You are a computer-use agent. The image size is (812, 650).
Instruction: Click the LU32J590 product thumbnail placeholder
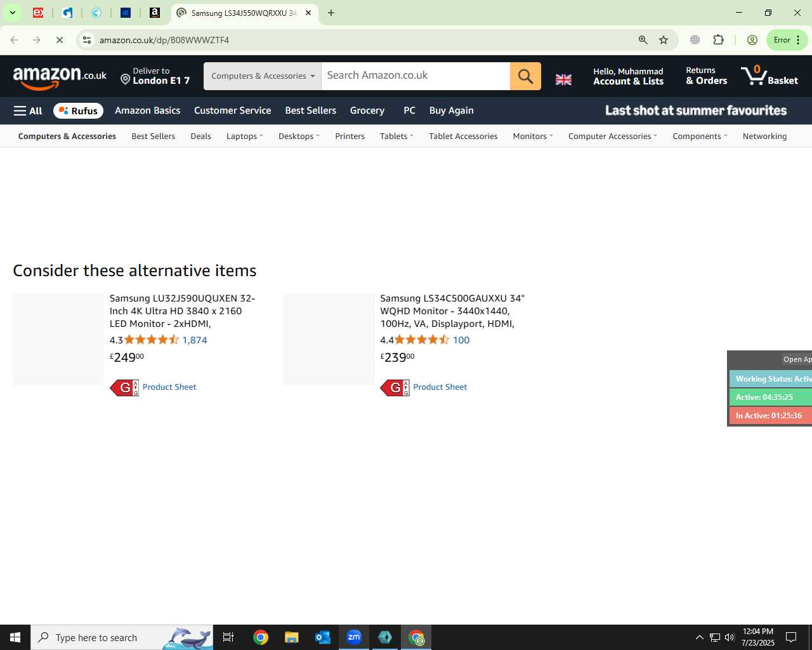coord(58,340)
